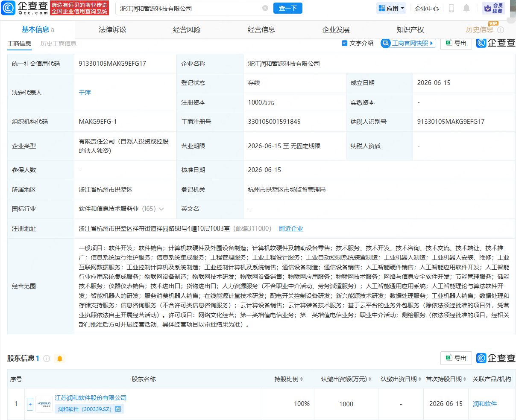The width and height of the screenshot is (516, 420).
Task: Open legal representative 于萍 link
Action: pos(85,93)
